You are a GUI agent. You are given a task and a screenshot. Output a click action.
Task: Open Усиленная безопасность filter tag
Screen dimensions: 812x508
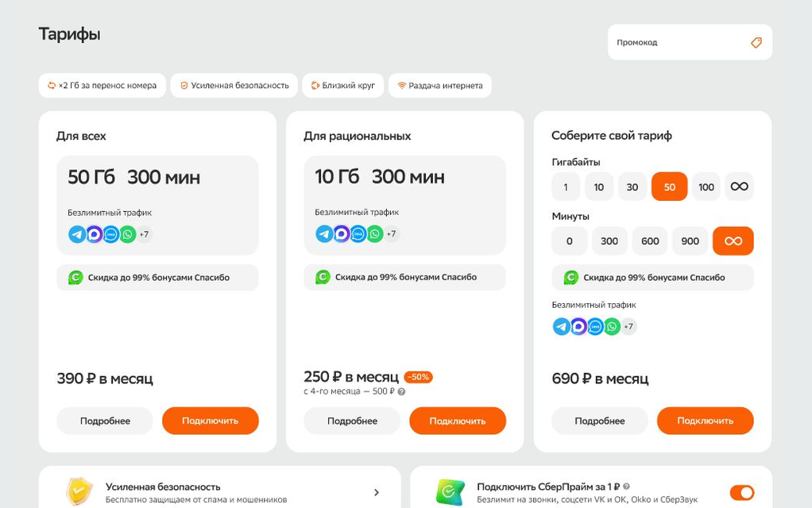tap(234, 86)
